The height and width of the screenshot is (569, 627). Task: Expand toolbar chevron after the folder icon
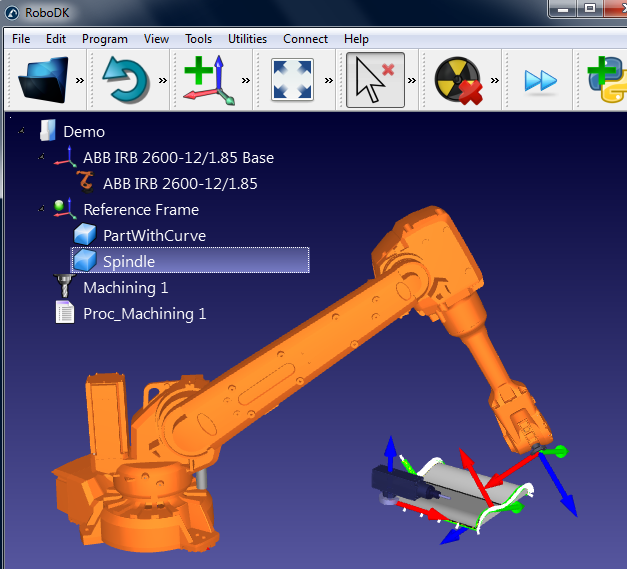80,81
